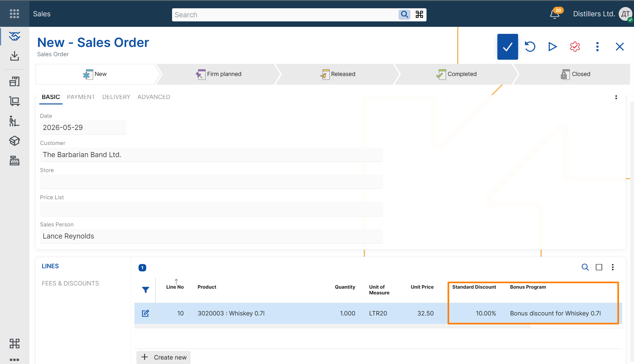The height and width of the screenshot is (364, 634).
Task: Close the sales order form
Action: coord(620,47)
